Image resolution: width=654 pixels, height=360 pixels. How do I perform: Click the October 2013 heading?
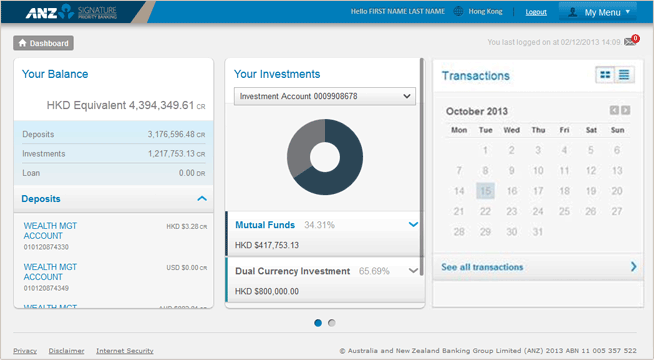point(477,111)
